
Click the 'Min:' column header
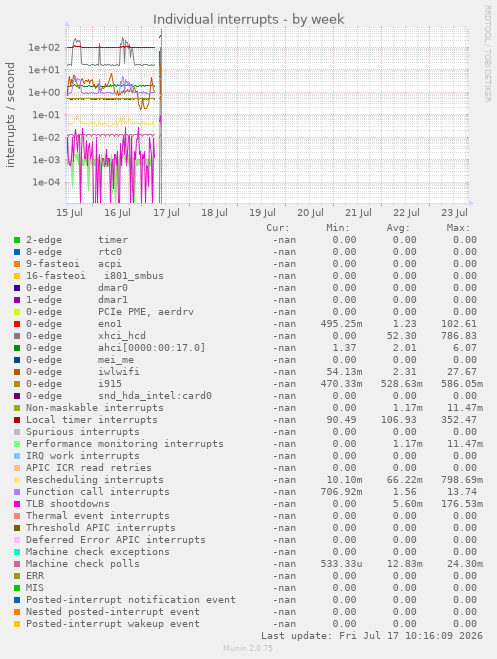coord(338,228)
